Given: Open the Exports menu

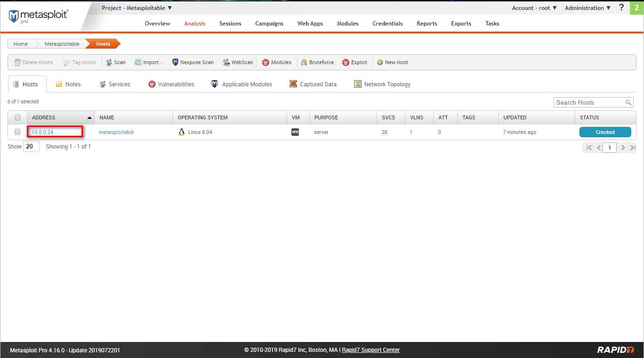Looking at the screenshot, I should (461, 24).
